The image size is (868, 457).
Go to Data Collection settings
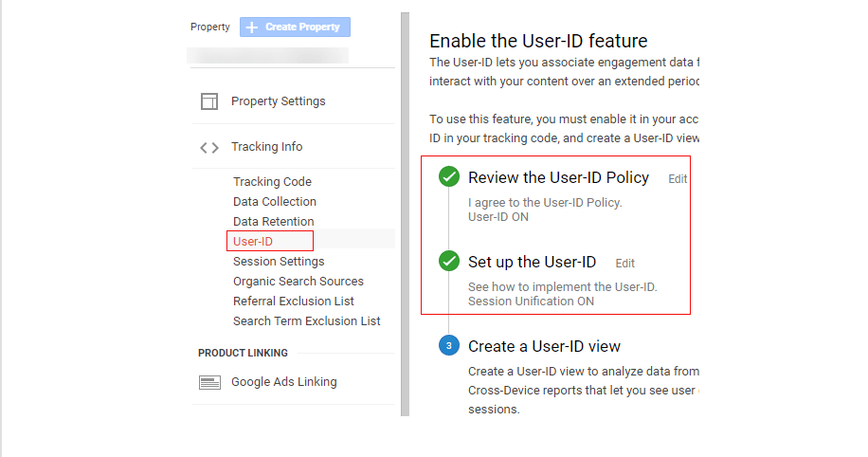pos(275,202)
